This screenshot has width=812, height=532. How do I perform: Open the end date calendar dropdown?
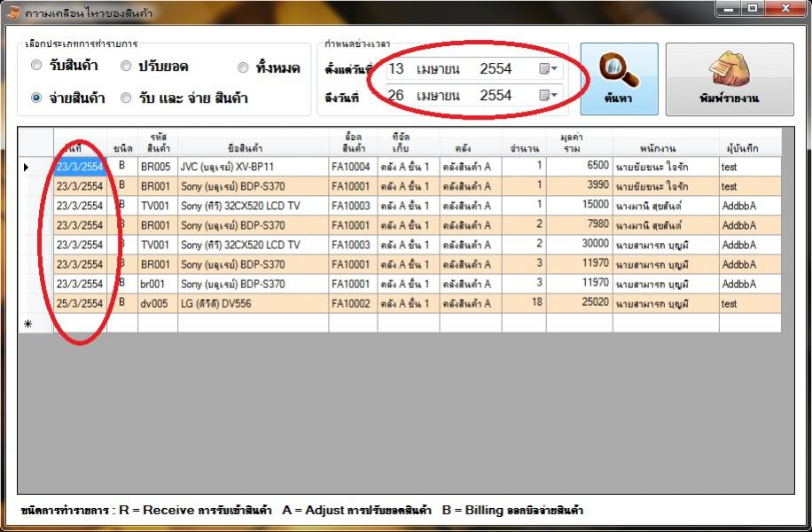click(x=549, y=95)
